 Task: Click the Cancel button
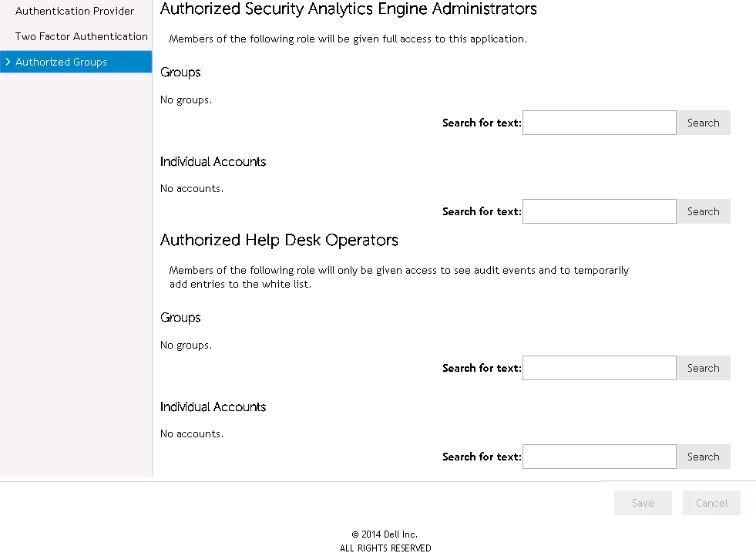click(711, 503)
